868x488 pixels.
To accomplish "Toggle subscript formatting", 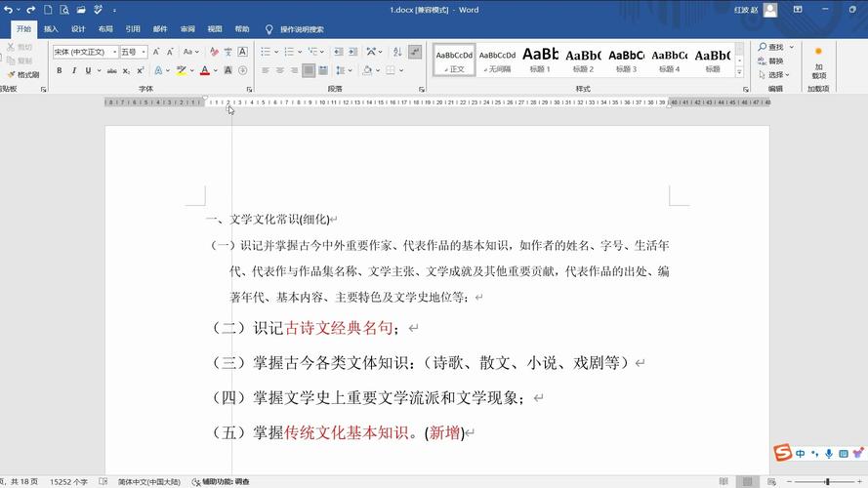I will [126, 71].
